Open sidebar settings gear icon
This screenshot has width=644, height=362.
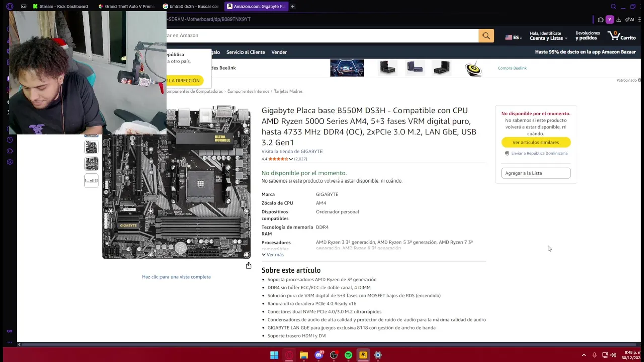[x=10, y=162]
